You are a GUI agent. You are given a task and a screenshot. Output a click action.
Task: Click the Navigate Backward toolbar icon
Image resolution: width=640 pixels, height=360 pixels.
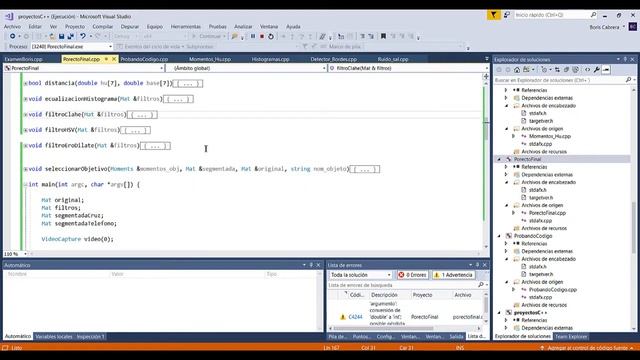(x=13, y=36)
